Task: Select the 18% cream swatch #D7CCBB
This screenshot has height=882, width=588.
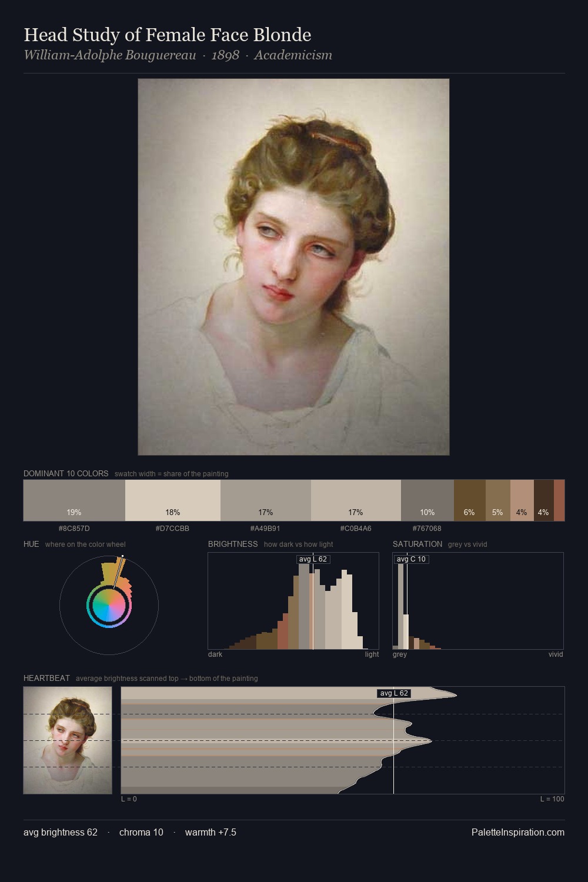Action: tap(173, 500)
